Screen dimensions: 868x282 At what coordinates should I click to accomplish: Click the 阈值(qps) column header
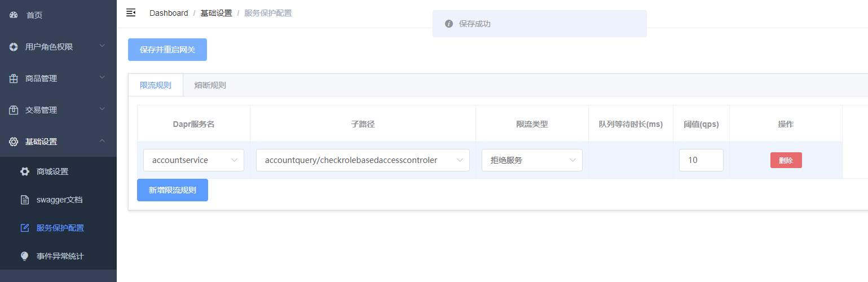point(701,124)
